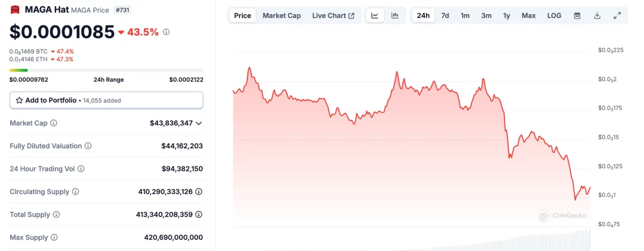Expand the Market Cap dropdown chevron
This screenshot has width=644, height=251.
[199, 123]
